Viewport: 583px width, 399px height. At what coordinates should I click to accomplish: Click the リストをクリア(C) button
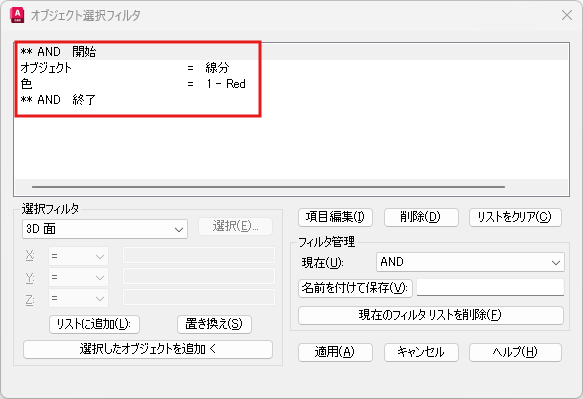coord(515,217)
